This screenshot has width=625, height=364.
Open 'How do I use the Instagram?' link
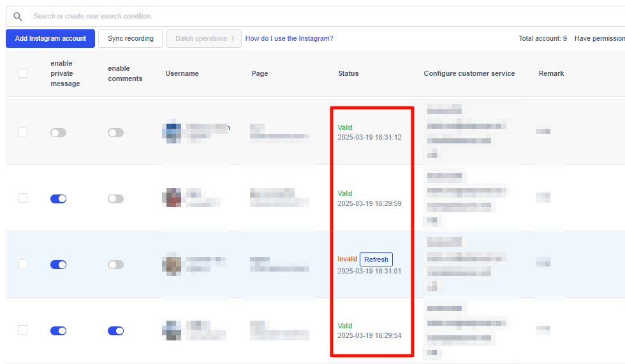pyautogui.click(x=289, y=39)
